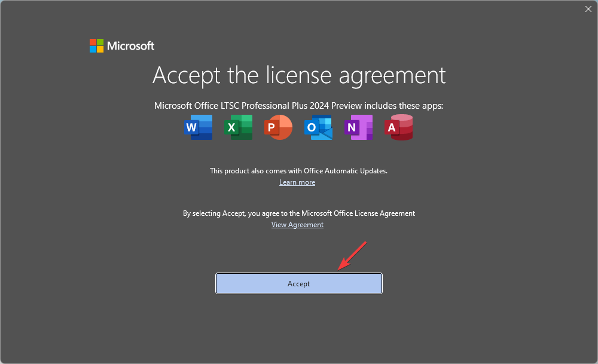
Task: Click the Outlook app icon
Action: [x=319, y=127]
